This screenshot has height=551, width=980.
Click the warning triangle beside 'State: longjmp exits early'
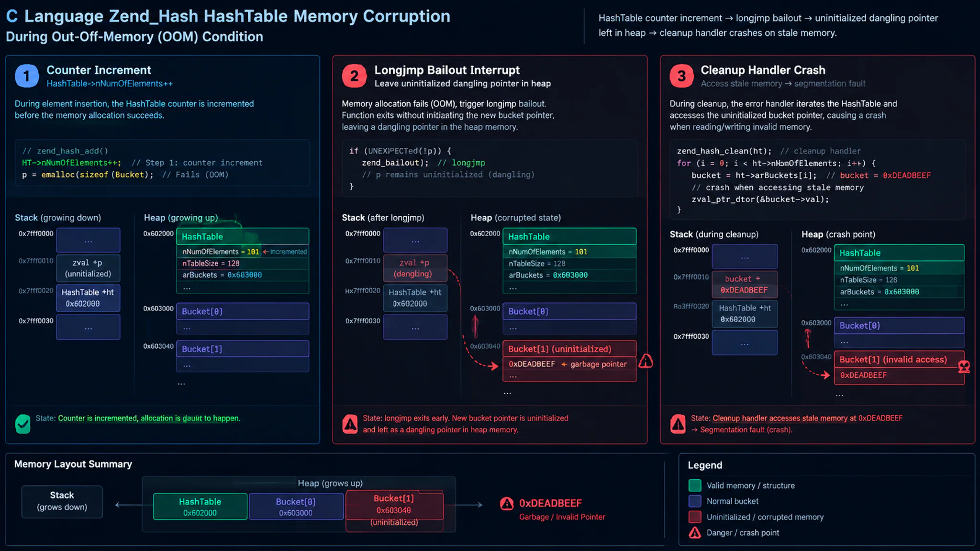click(350, 424)
